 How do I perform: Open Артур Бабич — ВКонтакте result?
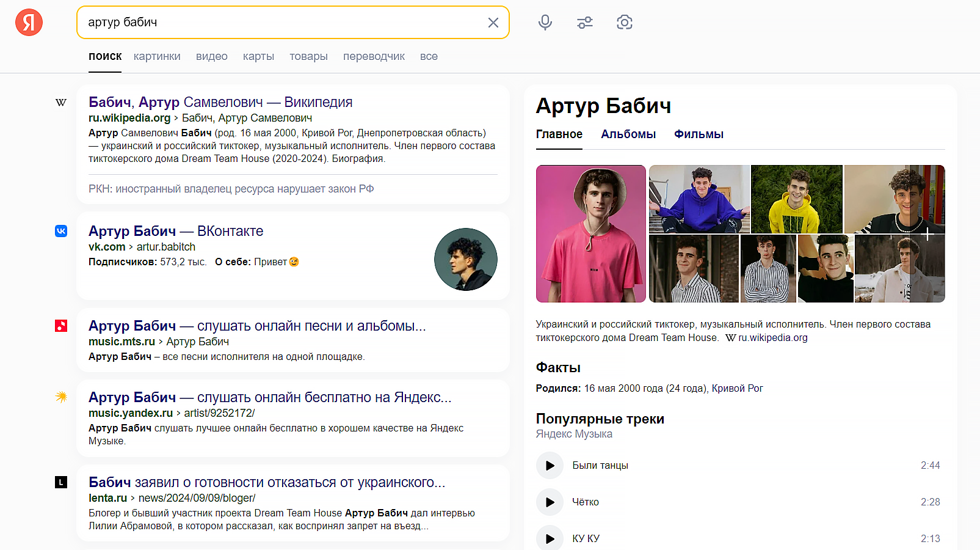(176, 231)
